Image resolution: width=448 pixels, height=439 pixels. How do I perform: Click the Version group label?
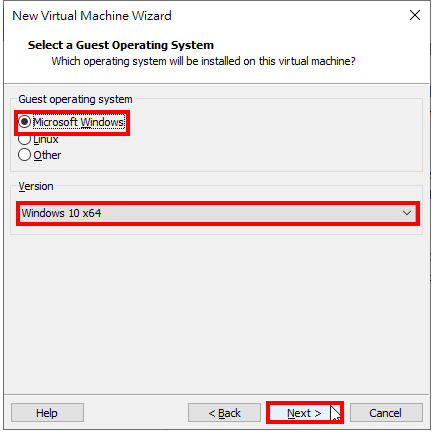click(36, 186)
